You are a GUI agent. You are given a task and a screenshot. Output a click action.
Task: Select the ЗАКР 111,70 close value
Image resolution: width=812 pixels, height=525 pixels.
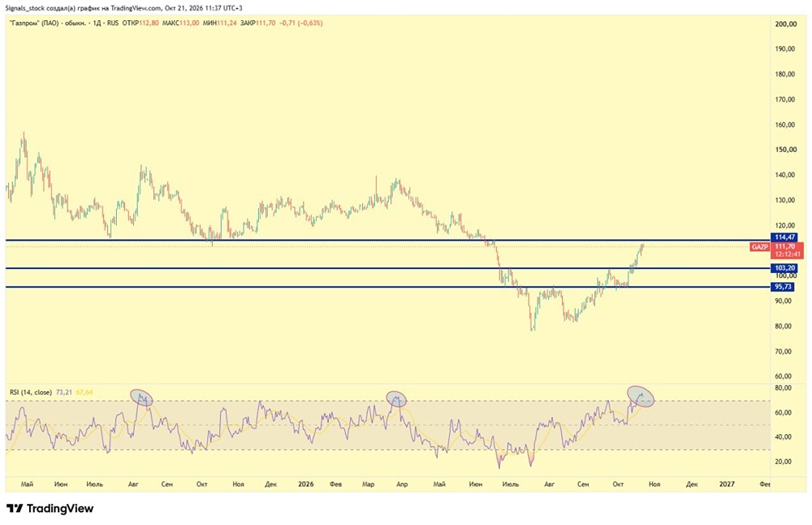click(258, 24)
